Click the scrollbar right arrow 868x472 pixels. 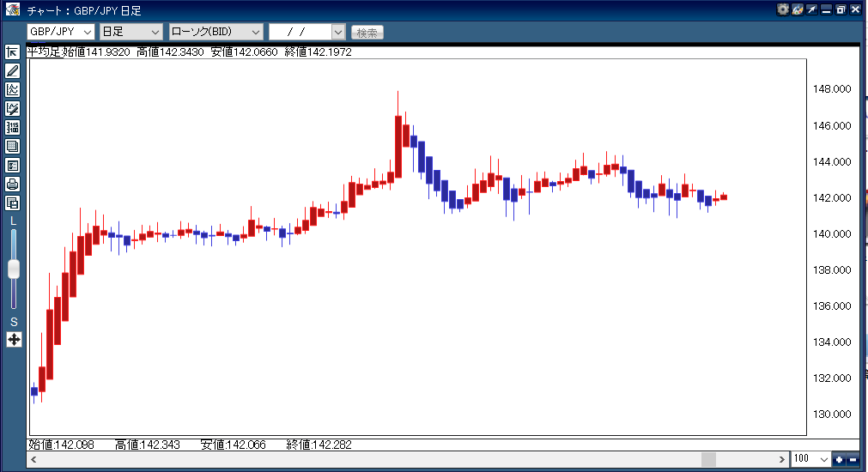coord(781,459)
